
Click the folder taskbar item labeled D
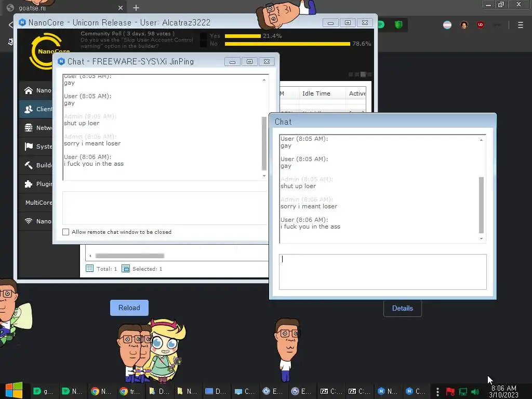158,391
